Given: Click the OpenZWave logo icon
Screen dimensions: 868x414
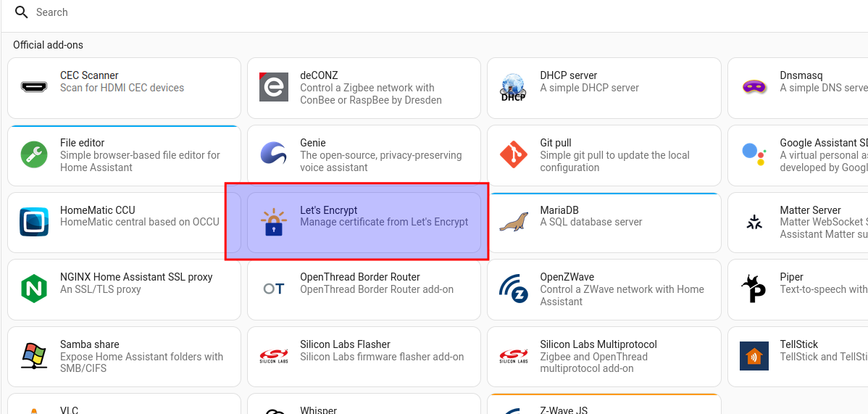Looking at the screenshot, I should (x=514, y=289).
